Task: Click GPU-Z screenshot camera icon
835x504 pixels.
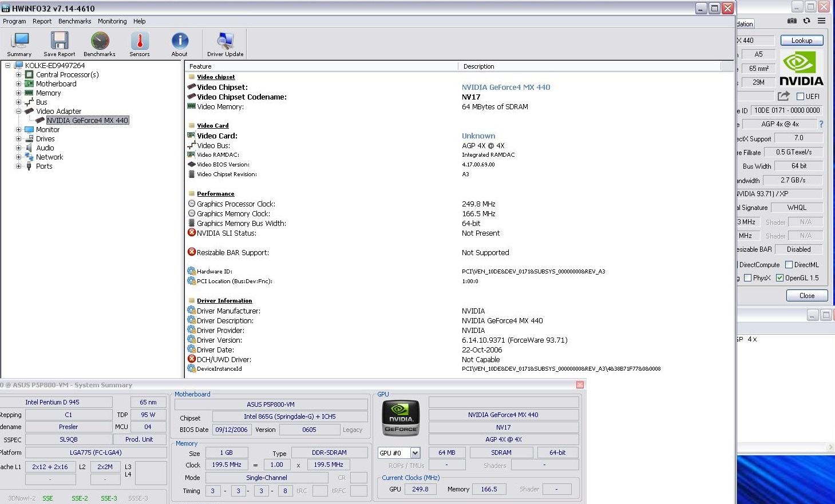Action: coord(792,21)
